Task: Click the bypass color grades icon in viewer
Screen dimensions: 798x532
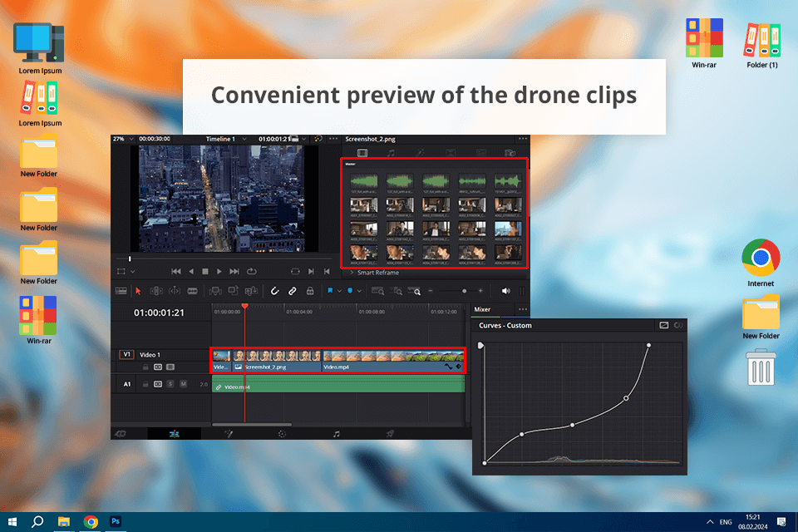Action: (x=318, y=139)
